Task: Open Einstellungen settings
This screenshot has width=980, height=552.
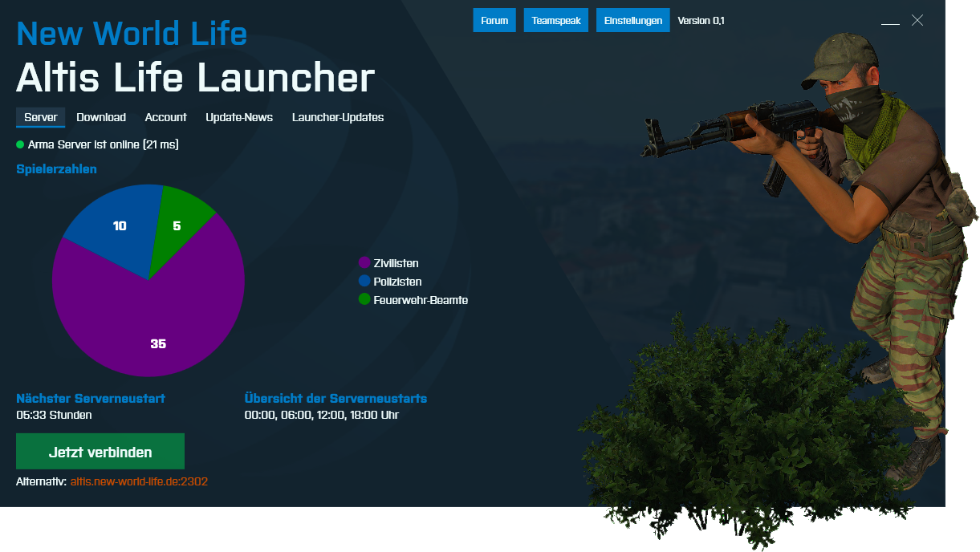Action: pyautogui.click(x=632, y=21)
